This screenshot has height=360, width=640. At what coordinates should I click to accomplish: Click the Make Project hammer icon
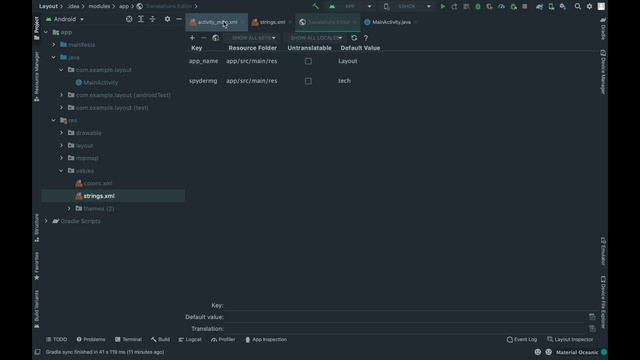[x=315, y=6]
